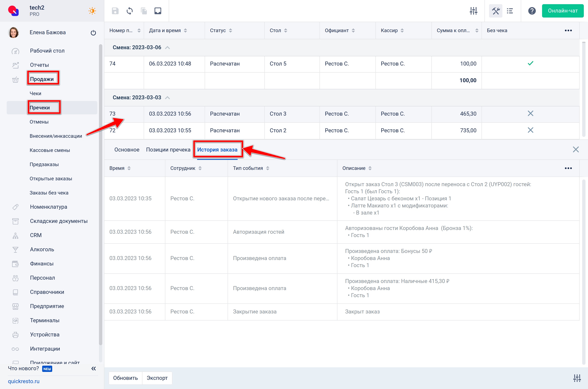Image resolution: width=588 pixels, height=389 pixels.
Task: Click the copy documents toolbar icon
Action: [144, 11]
